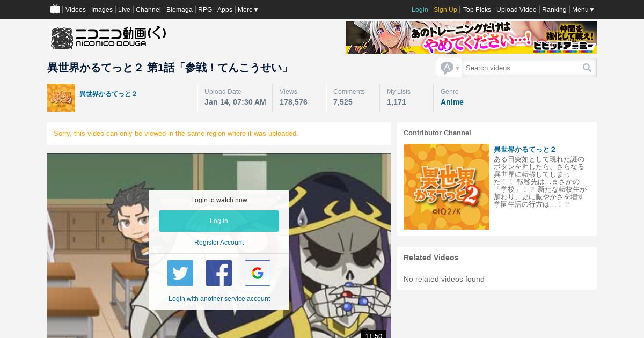Click the region restriction notice text
644x338 pixels.
(176, 133)
